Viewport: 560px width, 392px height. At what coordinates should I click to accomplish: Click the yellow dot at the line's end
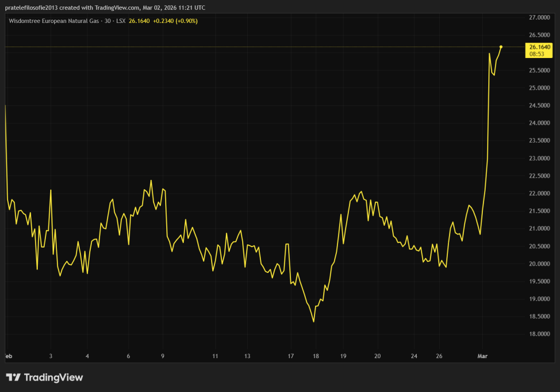tap(501, 47)
